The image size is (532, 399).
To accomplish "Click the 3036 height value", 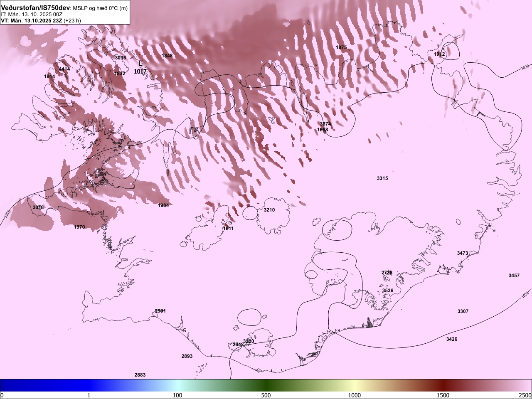I will (121, 58).
